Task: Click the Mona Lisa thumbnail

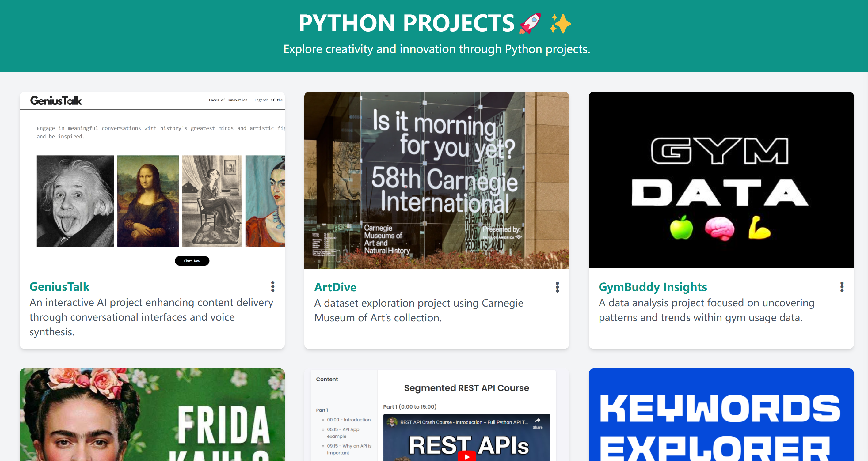Action: (148, 201)
